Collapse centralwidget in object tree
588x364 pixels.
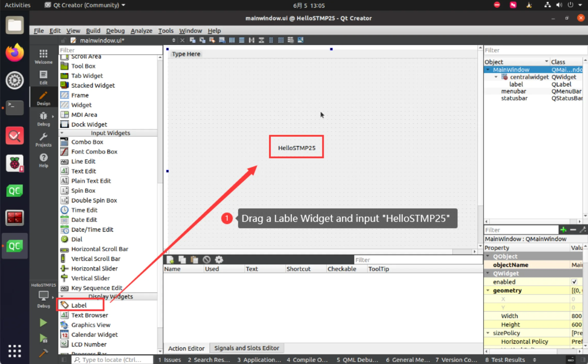pos(496,77)
